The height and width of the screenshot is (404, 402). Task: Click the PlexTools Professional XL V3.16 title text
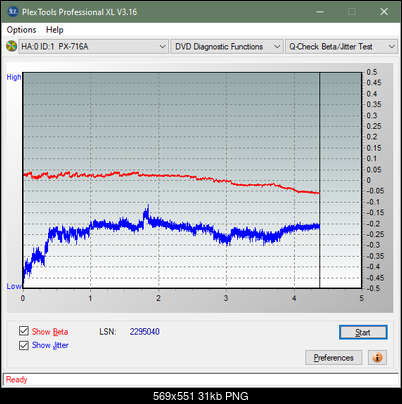point(79,12)
